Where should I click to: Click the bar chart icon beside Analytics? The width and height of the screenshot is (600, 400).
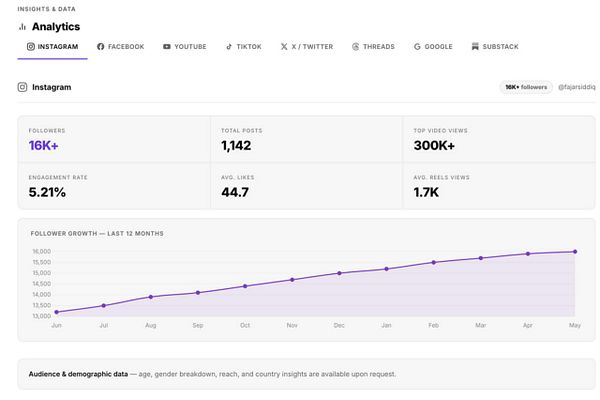point(22,27)
